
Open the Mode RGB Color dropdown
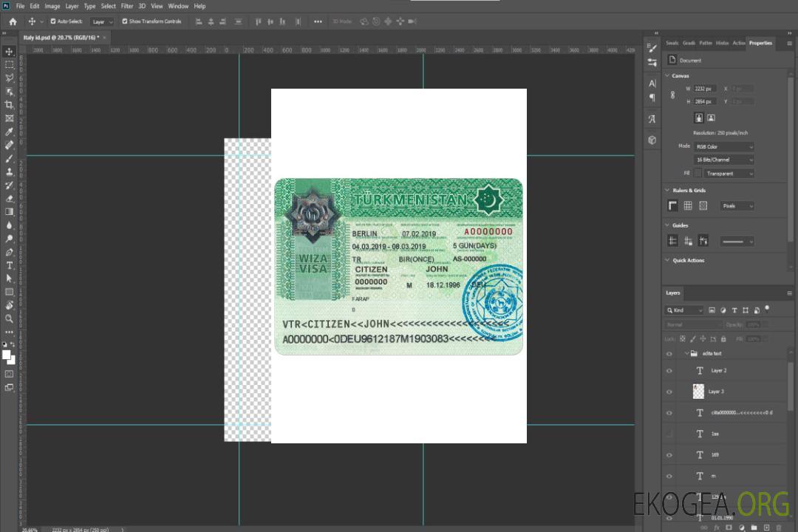(723, 146)
